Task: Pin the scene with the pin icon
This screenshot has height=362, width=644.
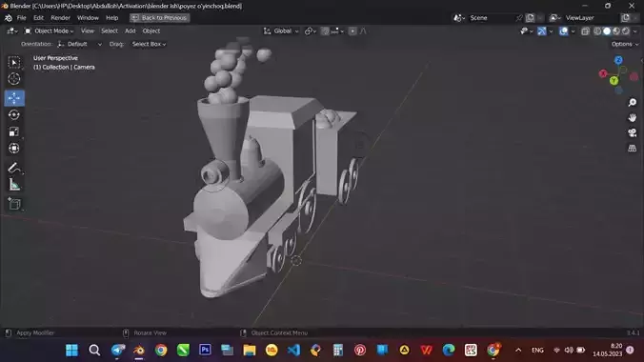Action: point(519,18)
